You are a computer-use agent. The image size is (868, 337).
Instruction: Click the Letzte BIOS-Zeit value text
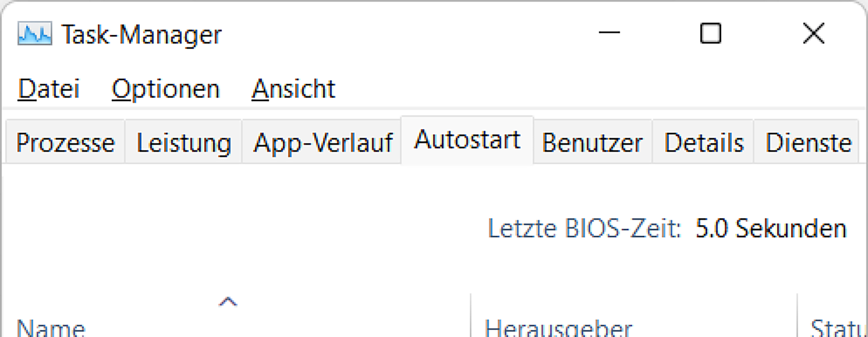[x=771, y=228]
